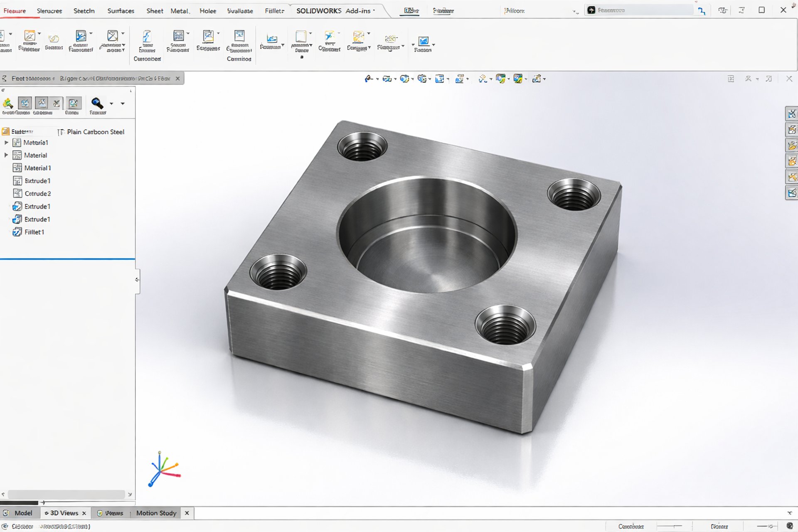
Task: Click the top icon in right task pane
Action: (x=792, y=114)
